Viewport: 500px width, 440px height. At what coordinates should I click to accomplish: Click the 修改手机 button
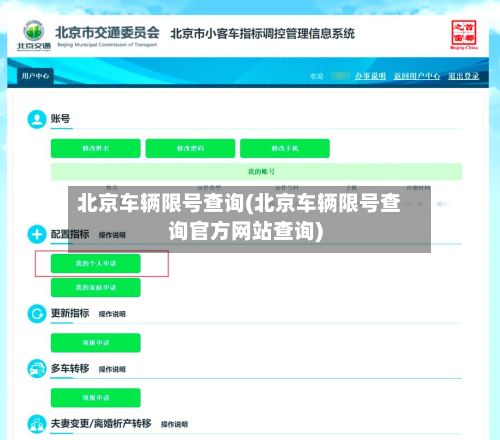pyautogui.click(x=285, y=148)
